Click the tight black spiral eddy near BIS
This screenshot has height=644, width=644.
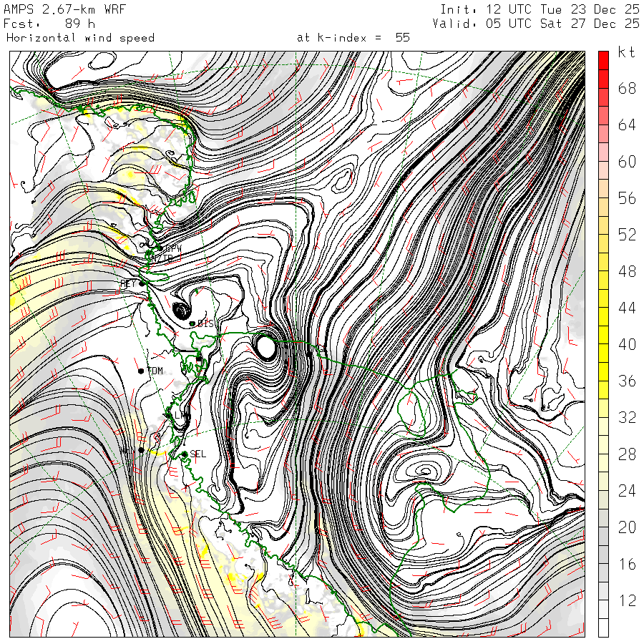pos(181,311)
